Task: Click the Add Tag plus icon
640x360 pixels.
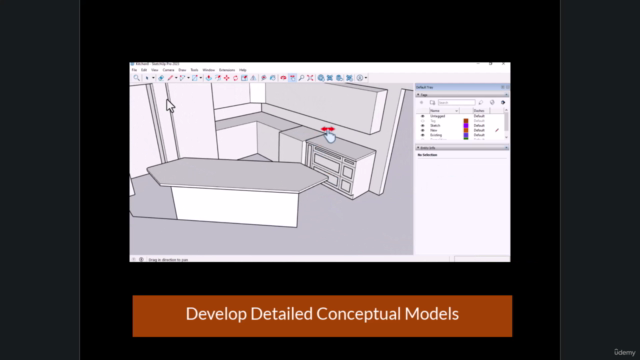Action: point(422,102)
